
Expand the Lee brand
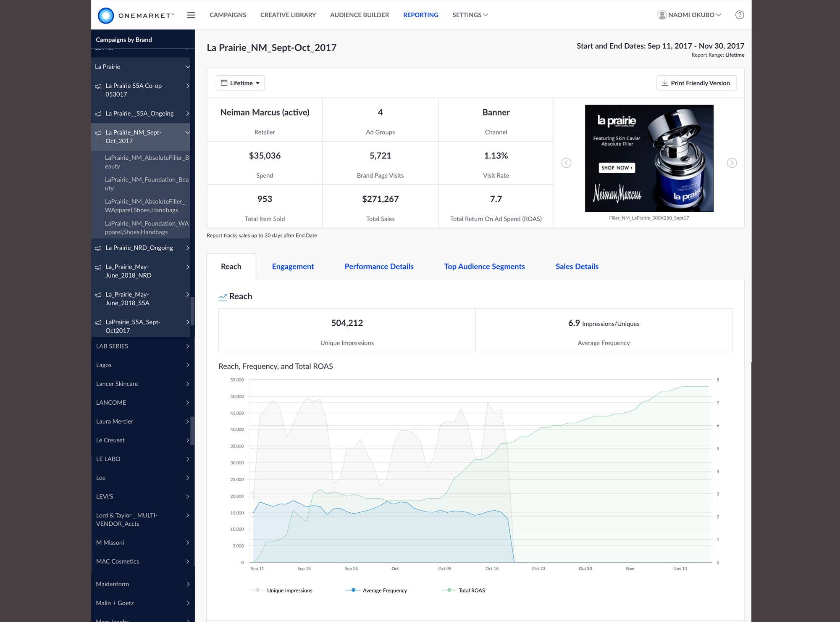(x=188, y=478)
